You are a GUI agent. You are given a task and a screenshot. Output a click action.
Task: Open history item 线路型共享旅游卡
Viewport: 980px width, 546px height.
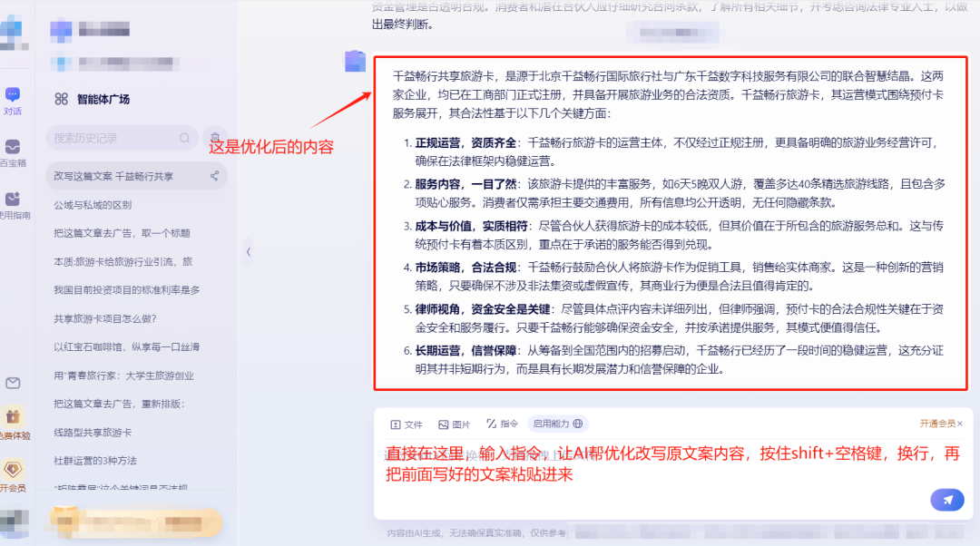93,433
